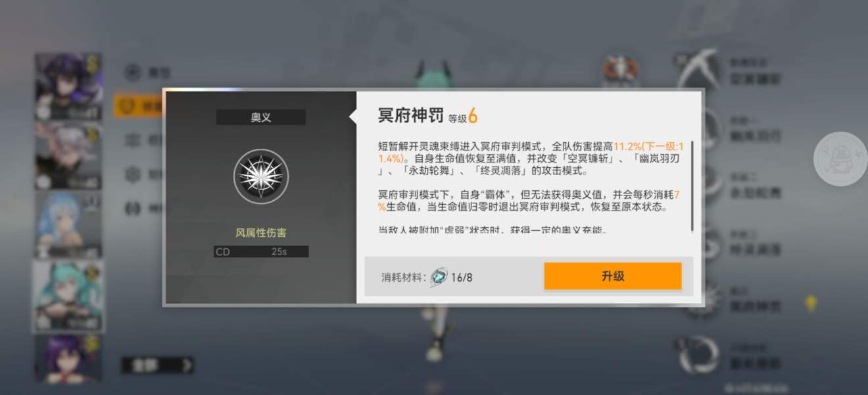Tap the 奥义 skill type label
Viewport: 868px width, 395px height.
[x=261, y=118]
